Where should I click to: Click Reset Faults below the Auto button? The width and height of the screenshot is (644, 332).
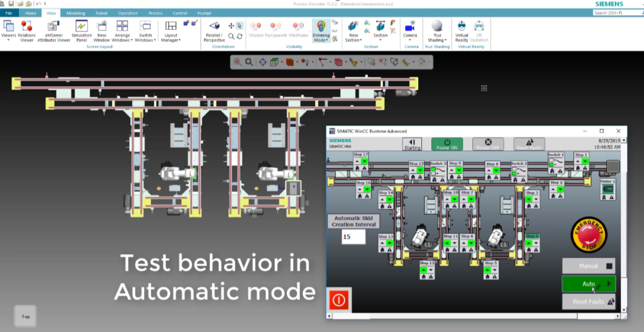[x=589, y=302]
